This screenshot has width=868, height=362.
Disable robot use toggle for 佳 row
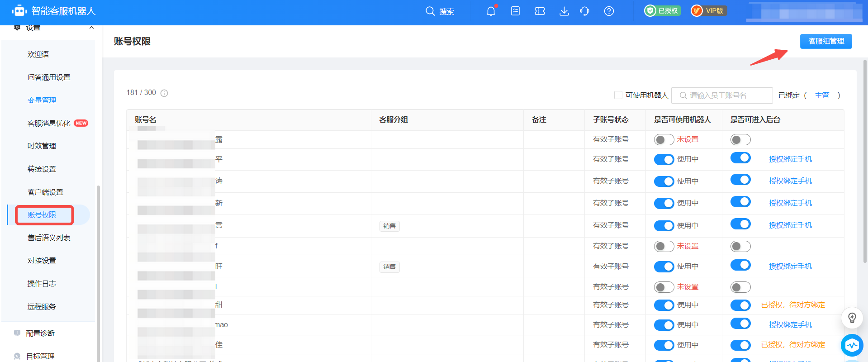[x=664, y=345]
